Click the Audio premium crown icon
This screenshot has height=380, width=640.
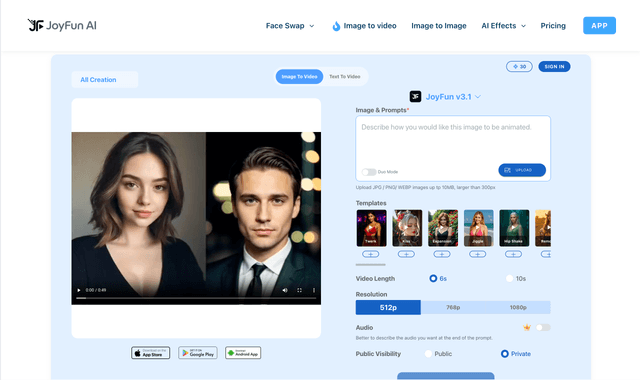(x=527, y=327)
